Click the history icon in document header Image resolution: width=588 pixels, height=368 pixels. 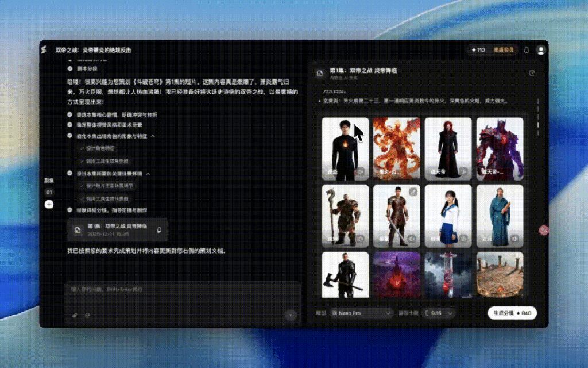click(532, 73)
